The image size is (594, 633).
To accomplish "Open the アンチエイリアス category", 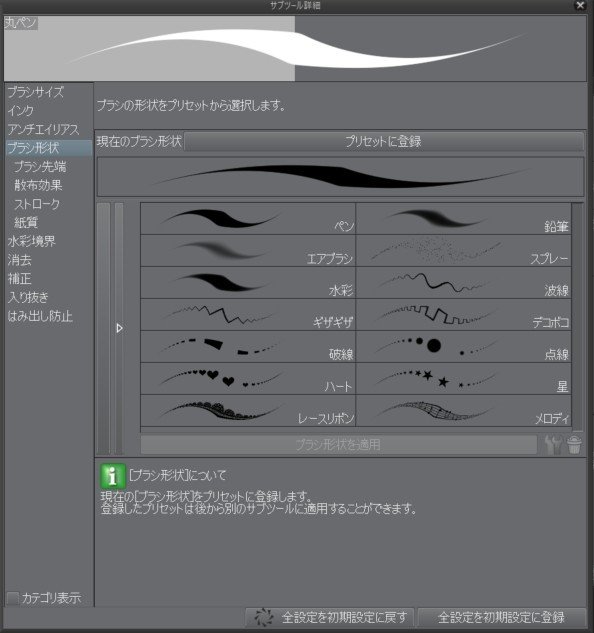I will click(x=49, y=129).
